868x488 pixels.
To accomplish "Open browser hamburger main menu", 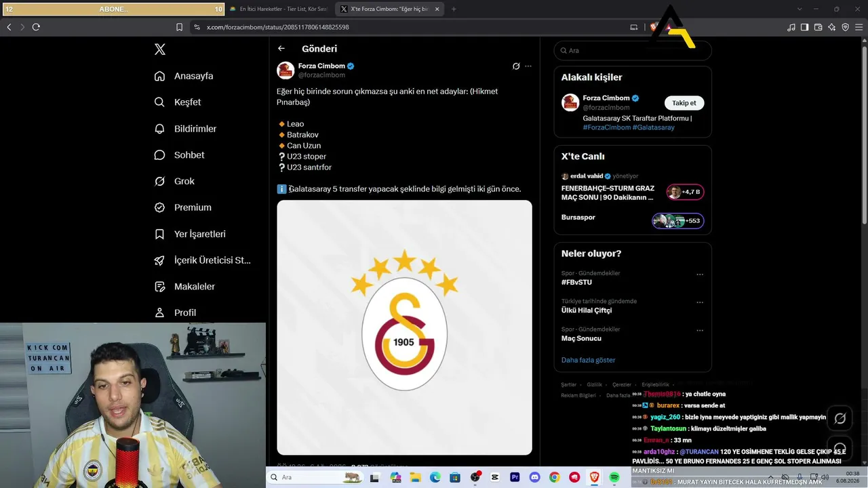I will pyautogui.click(x=859, y=27).
